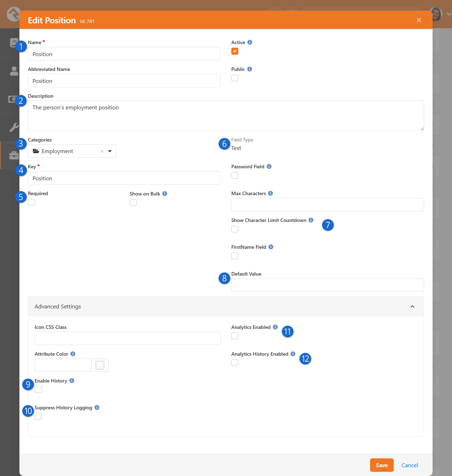Click into the Default Value field
This screenshot has height=476, width=452.
(327, 285)
